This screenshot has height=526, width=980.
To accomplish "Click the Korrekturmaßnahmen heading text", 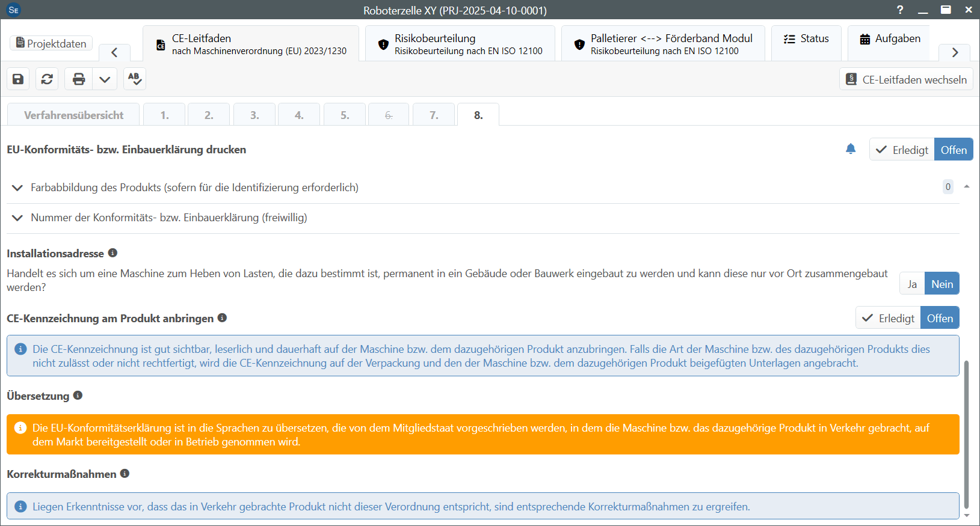I will (x=61, y=474).
